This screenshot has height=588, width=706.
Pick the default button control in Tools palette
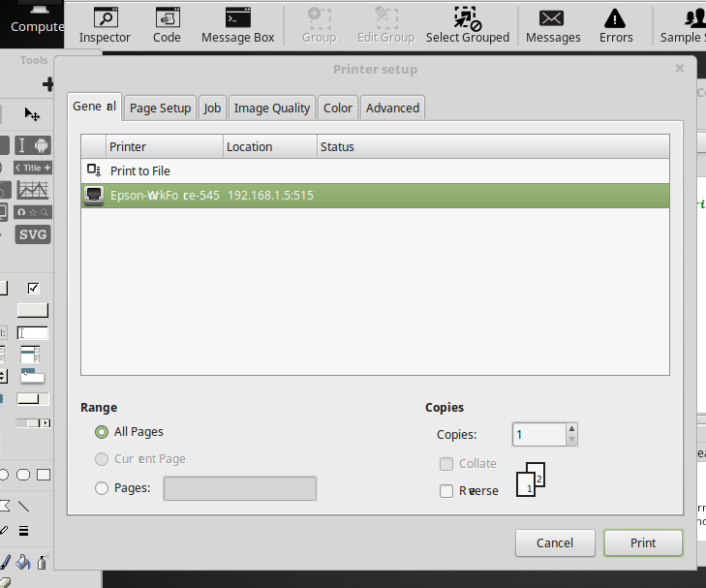pyautogui.click(x=32, y=310)
